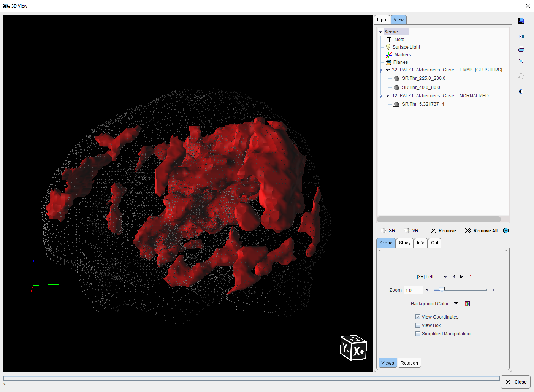Screen dimensions: 534x392
Task: Switch to the Rotation tab
Action: (409, 363)
